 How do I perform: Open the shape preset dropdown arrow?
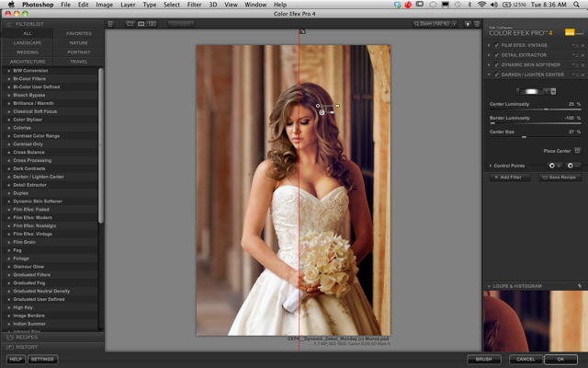tap(553, 91)
